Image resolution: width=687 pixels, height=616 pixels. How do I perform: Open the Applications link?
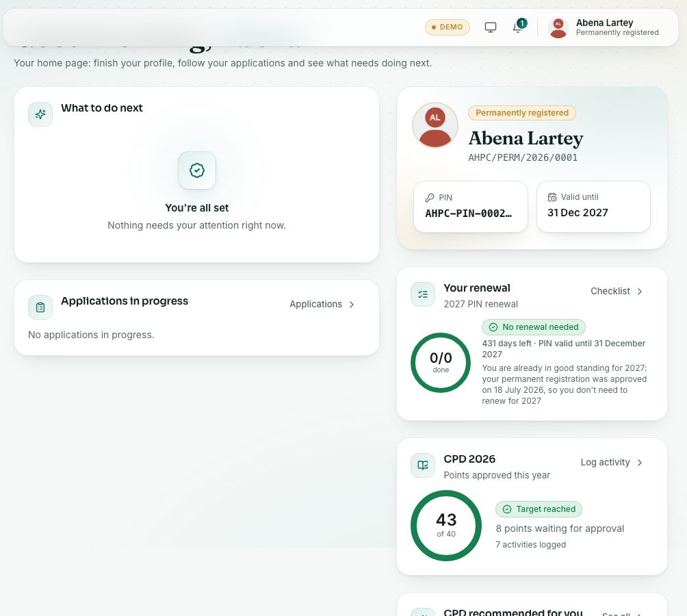(x=322, y=304)
